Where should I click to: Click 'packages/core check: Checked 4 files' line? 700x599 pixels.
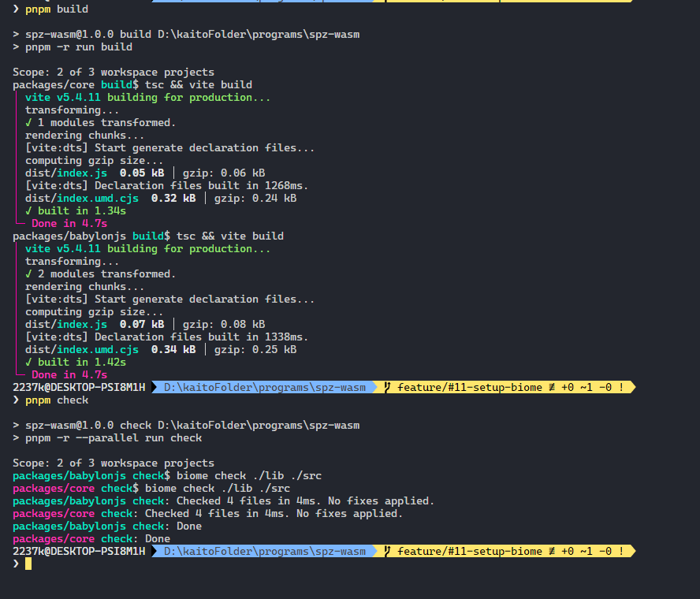pos(207,514)
